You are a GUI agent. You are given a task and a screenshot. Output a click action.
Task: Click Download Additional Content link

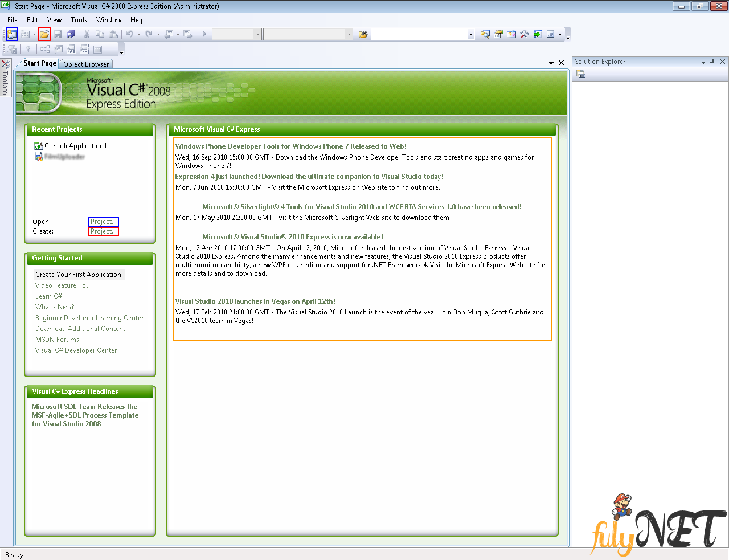point(80,329)
